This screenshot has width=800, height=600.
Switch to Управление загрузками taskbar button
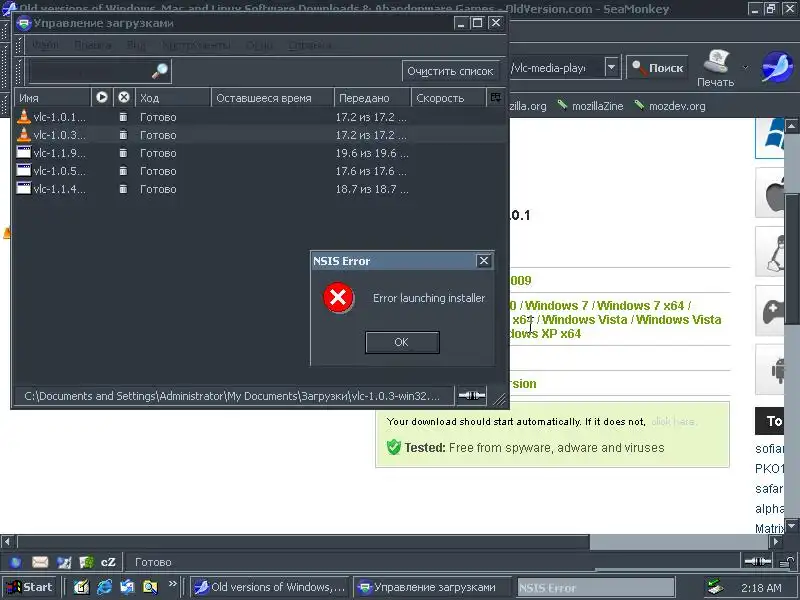[x=431, y=587]
